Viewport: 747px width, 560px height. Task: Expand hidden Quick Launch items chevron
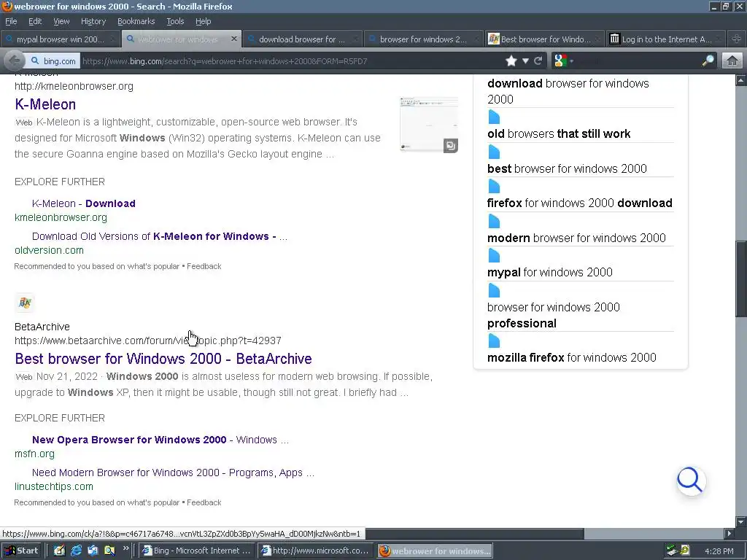click(x=125, y=548)
